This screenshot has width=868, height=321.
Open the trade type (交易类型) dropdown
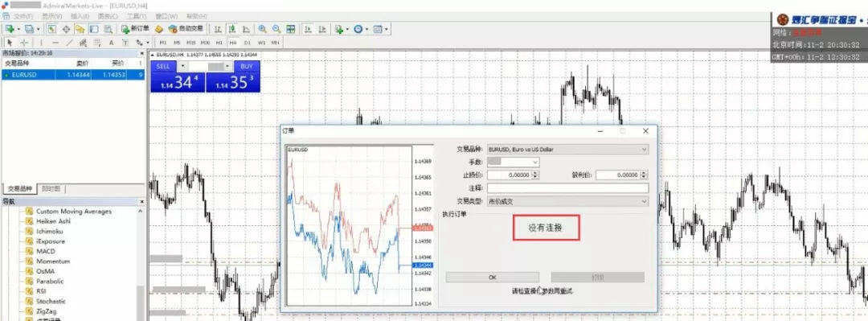tap(567, 201)
